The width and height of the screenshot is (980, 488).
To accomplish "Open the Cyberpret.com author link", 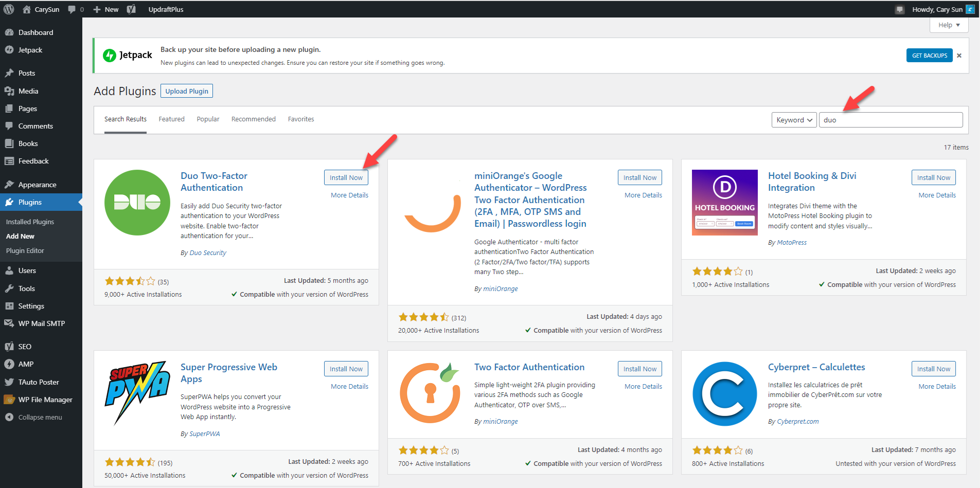I will coord(798,421).
